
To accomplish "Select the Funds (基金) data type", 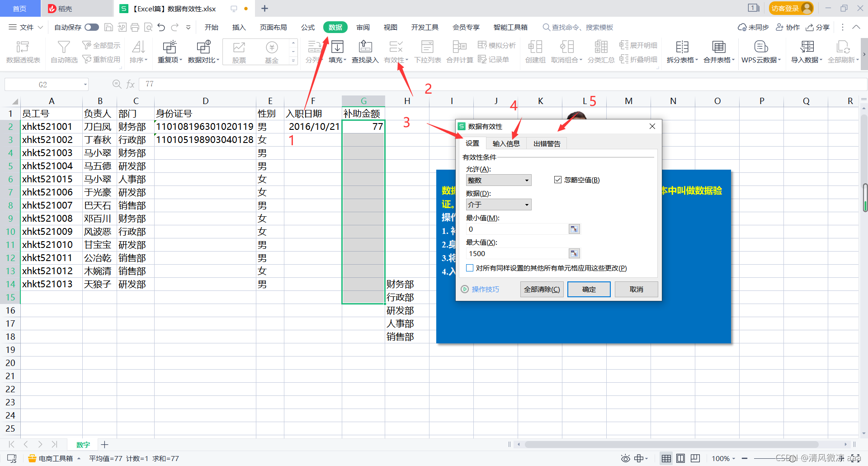I will (272, 52).
